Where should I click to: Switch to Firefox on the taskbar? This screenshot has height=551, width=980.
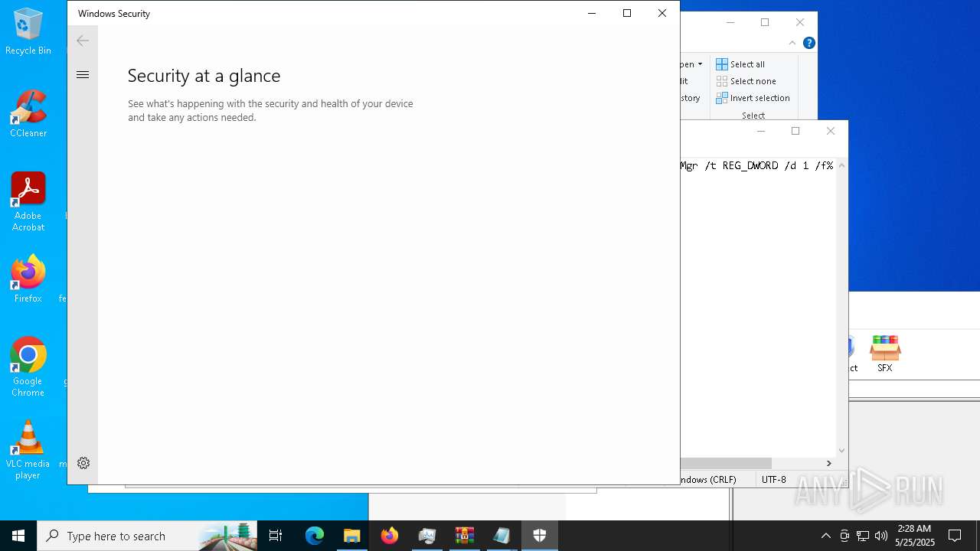coord(390,536)
